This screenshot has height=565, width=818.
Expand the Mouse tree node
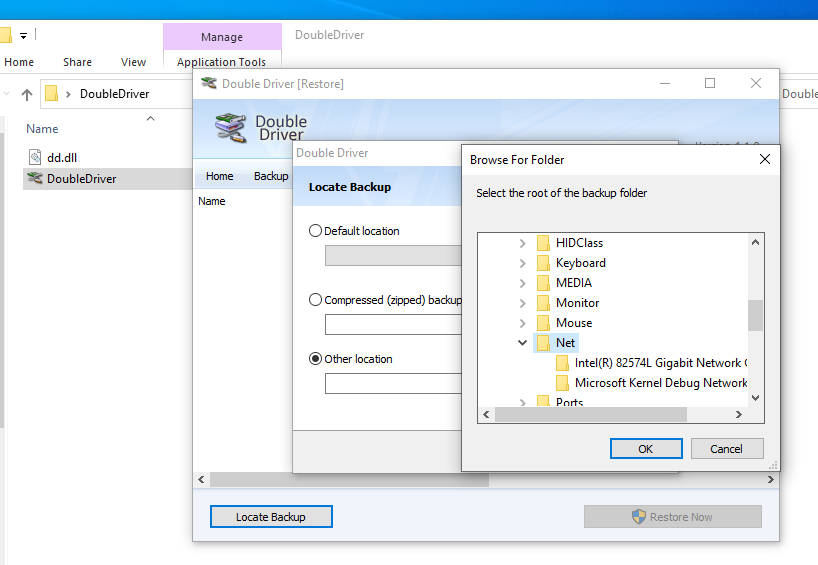point(522,323)
